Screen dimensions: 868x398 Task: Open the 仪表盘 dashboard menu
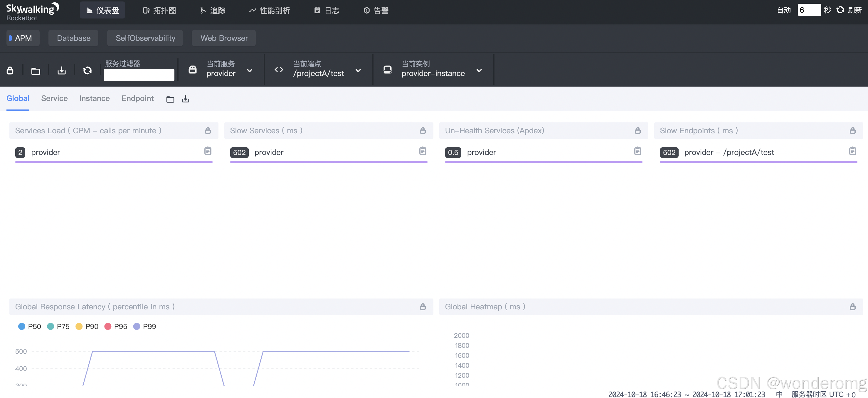coord(102,11)
